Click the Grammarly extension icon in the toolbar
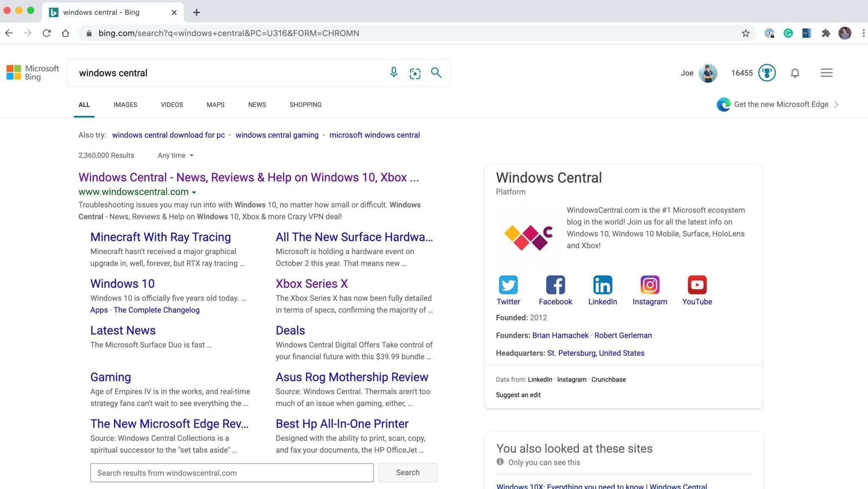The height and width of the screenshot is (489, 868). pyautogui.click(x=788, y=33)
